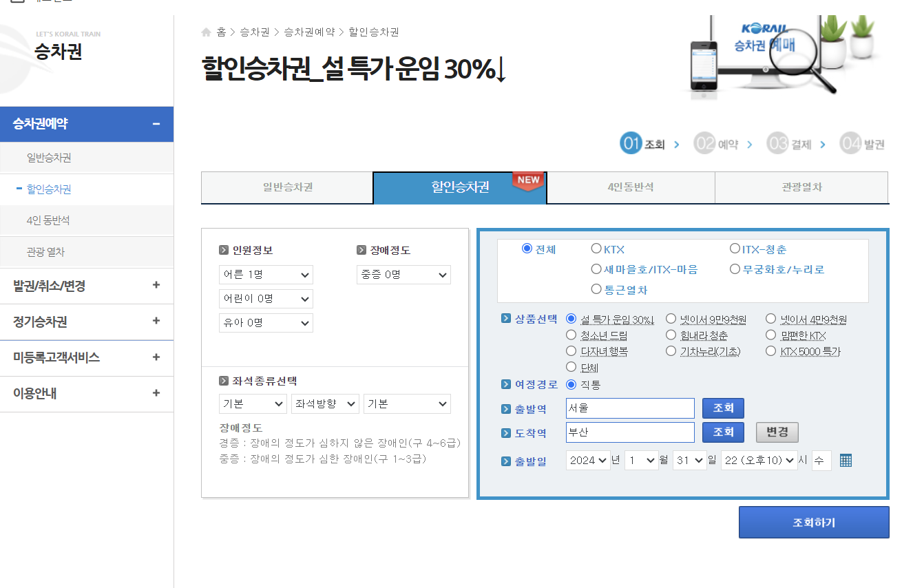This screenshot has height=588, width=913.
Task: Open the 어른 1명 passenger dropdown
Action: click(266, 274)
